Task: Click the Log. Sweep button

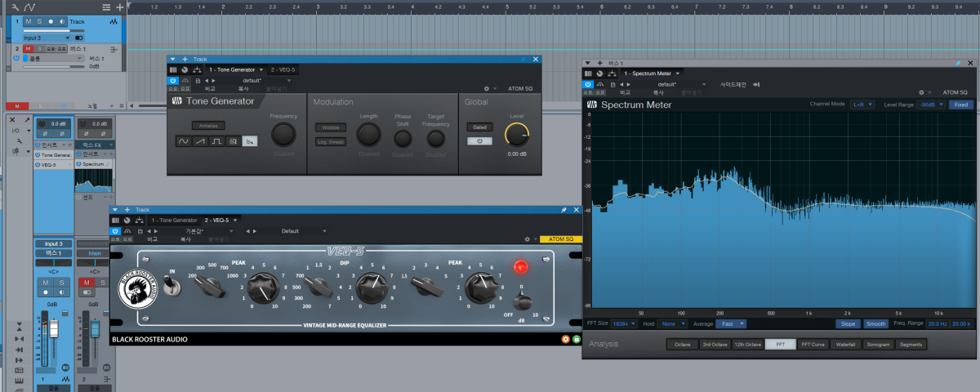Action: click(x=331, y=141)
